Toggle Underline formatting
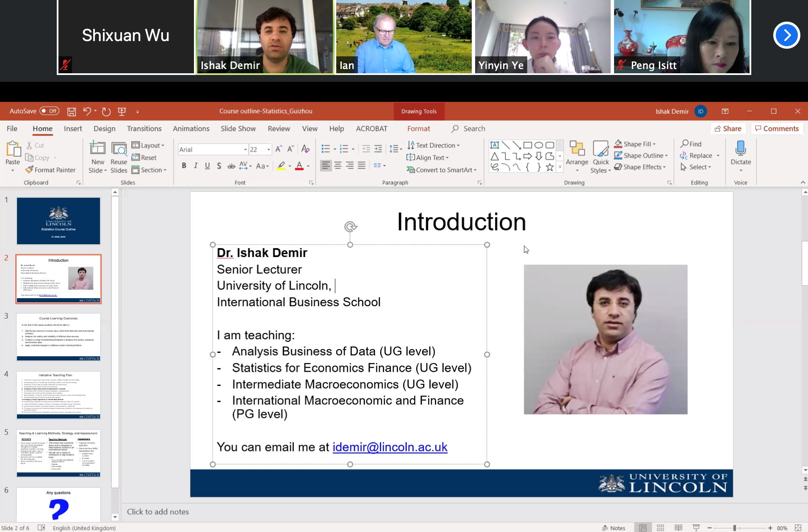This screenshot has width=808, height=532. click(x=208, y=166)
